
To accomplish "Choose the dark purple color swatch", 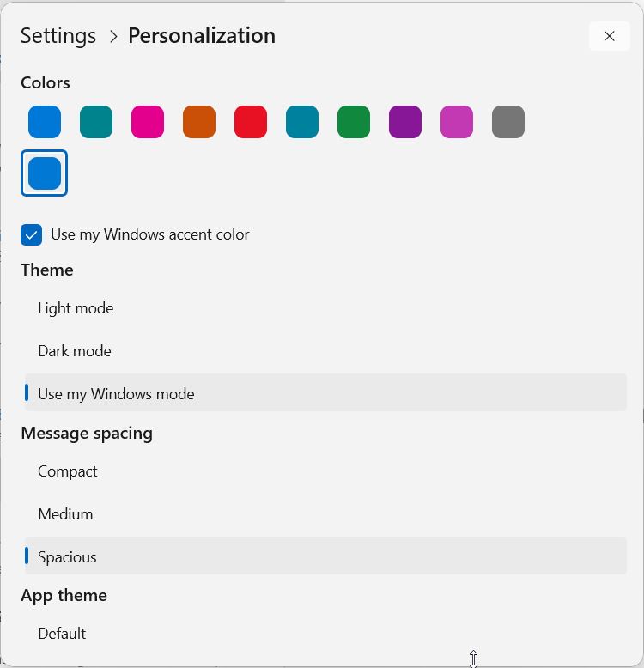I will click(405, 122).
